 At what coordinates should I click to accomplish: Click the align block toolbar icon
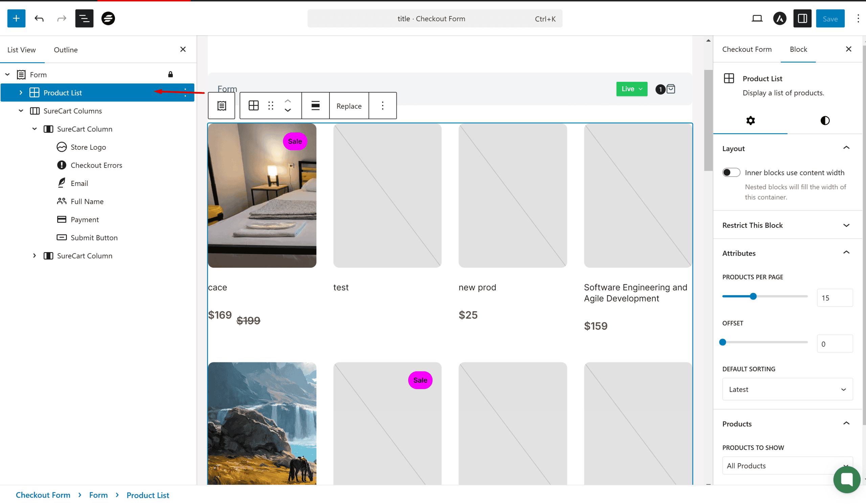click(x=315, y=106)
